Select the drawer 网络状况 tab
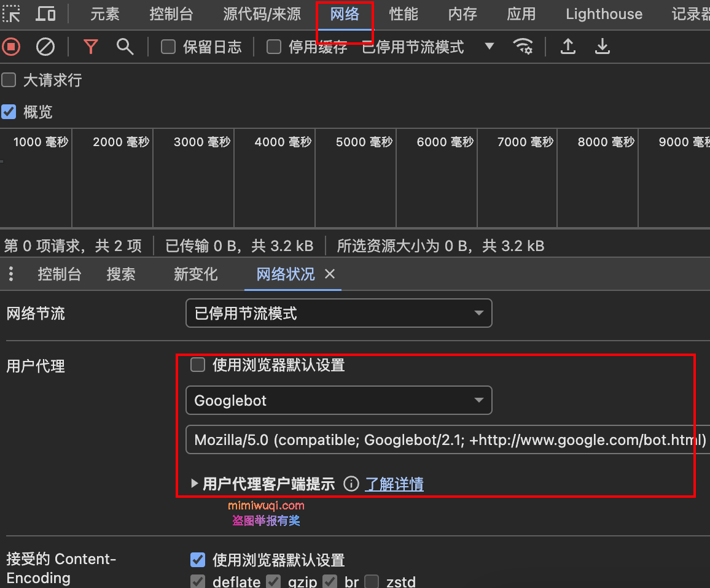 285,274
